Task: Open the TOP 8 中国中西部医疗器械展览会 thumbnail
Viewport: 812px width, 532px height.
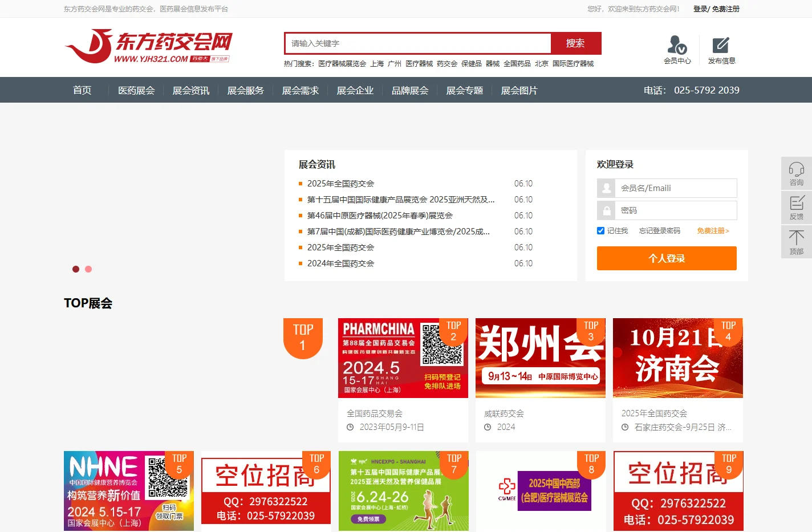Action: pos(541,491)
